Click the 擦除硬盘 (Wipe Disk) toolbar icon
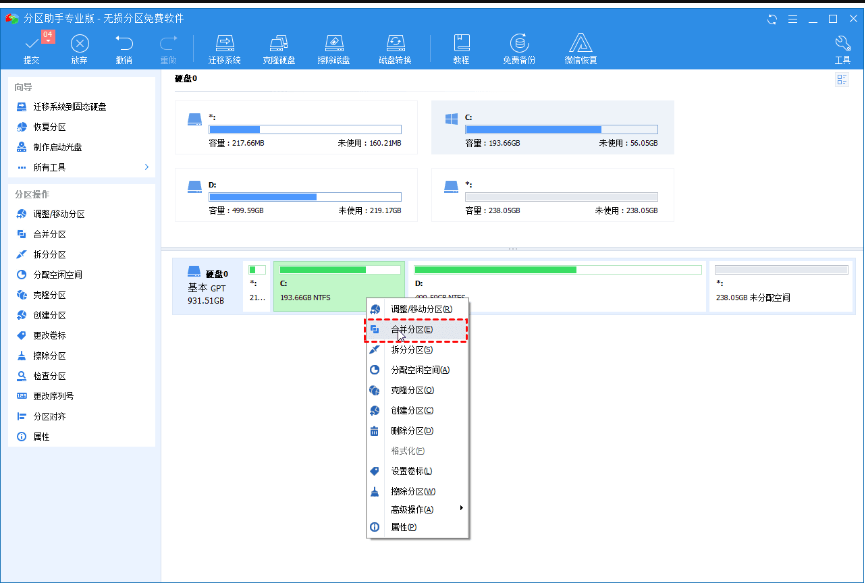Image resolution: width=865 pixels, height=586 pixels. pos(335,45)
